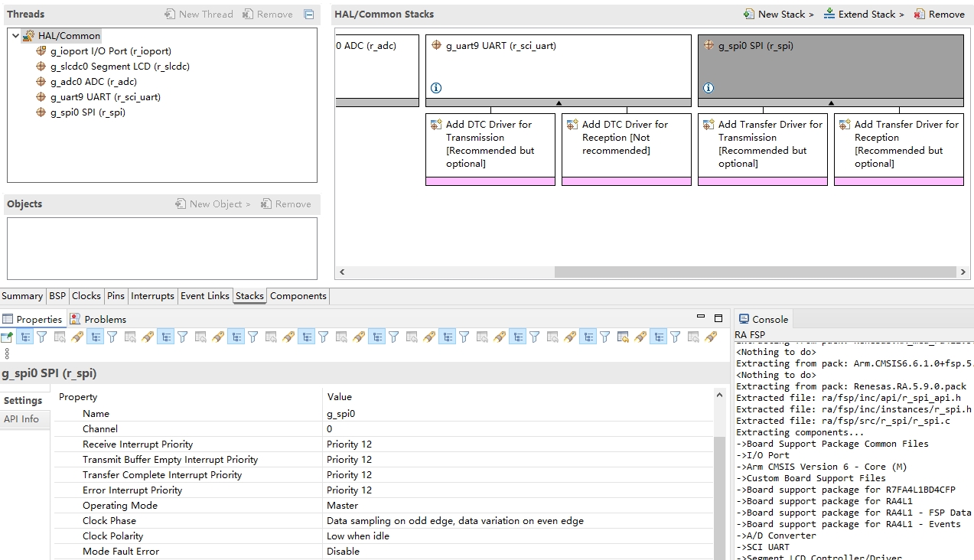
Task: Click the Remove stack button
Action: click(x=940, y=14)
